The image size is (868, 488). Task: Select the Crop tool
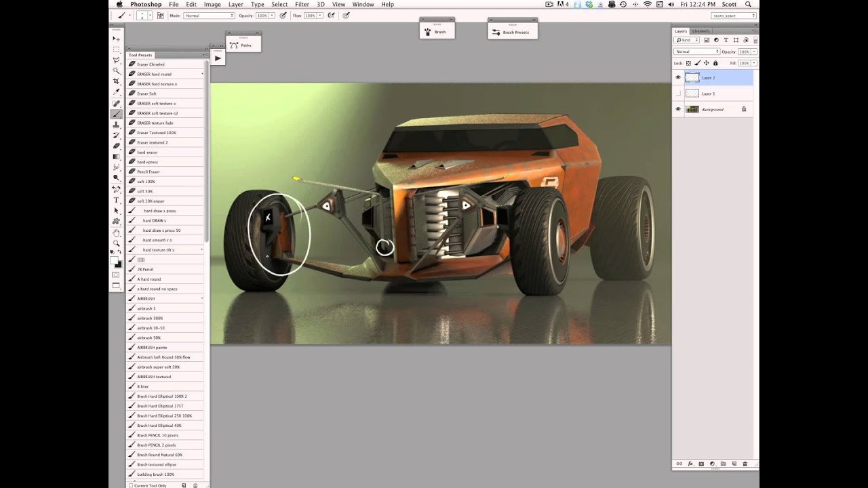pos(116,81)
